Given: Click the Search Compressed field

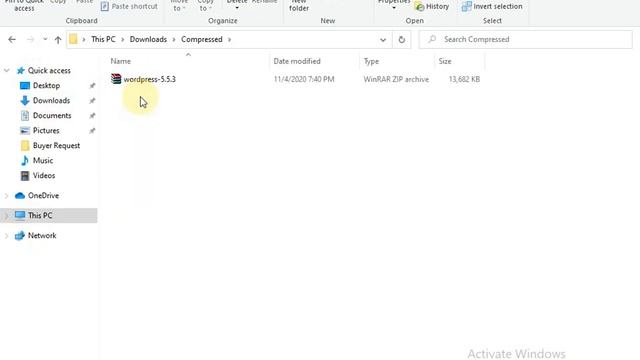Looking at the screenshot, I should 526,40.
